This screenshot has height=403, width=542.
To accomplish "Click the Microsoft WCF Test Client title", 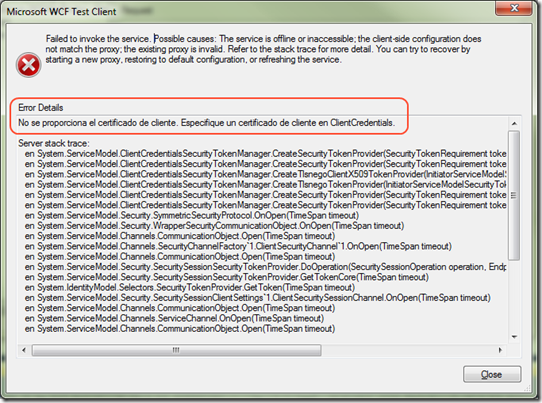I will [x=62, y=11].
